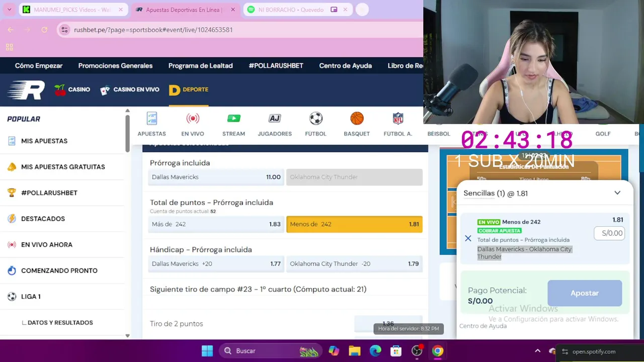The width and height of the screenshot is (644, 362).
Task: Open Chrome from the taskbar
Action: coord(438,351)
